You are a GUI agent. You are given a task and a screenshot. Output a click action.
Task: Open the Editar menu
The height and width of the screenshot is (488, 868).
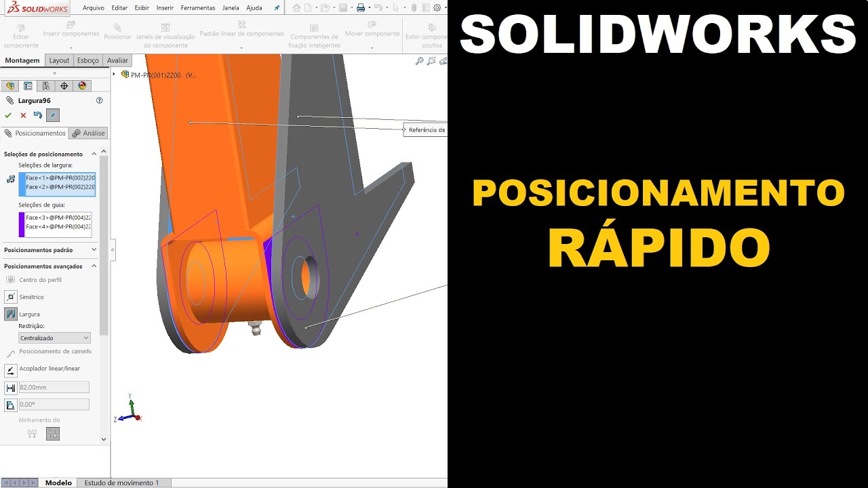(x=119, y=8)
